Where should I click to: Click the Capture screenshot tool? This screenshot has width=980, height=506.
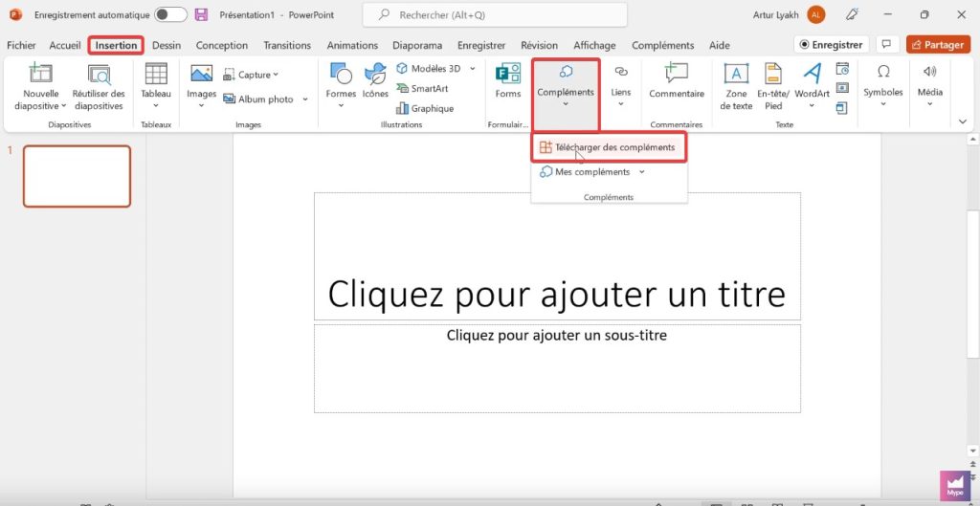[x=250, y=75]
